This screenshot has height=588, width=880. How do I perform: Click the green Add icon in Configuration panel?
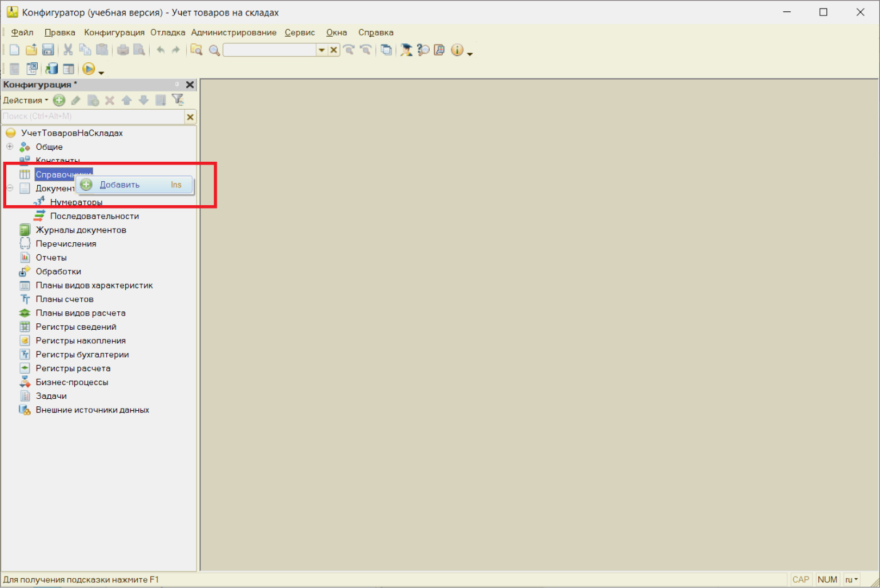[x=59, y=101]
